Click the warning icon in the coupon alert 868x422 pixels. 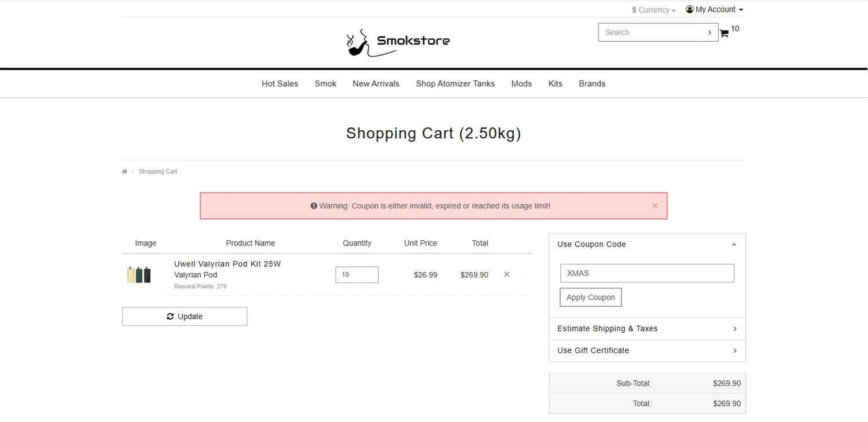click(314, 206)
